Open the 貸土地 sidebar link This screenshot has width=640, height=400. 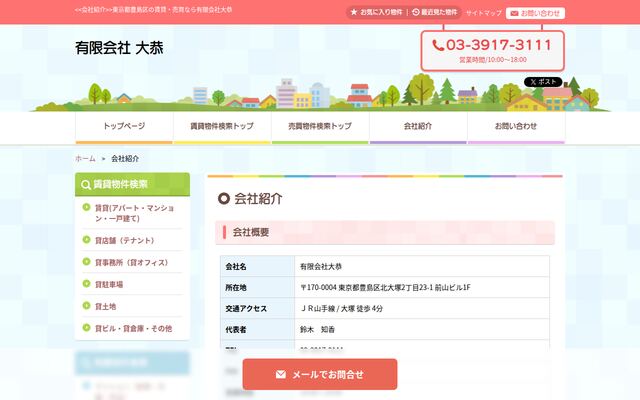(105, 307)
